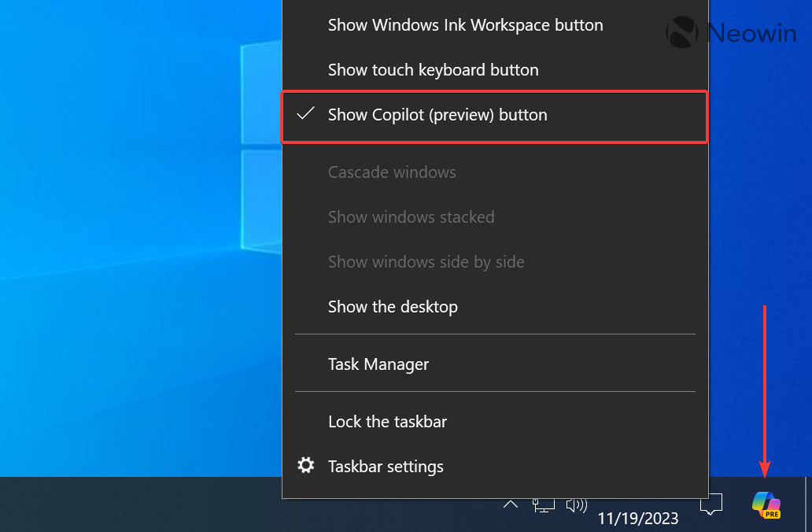812x532 pixels.
Task: Open Task Manager from context menu
Action: (495, 364)
